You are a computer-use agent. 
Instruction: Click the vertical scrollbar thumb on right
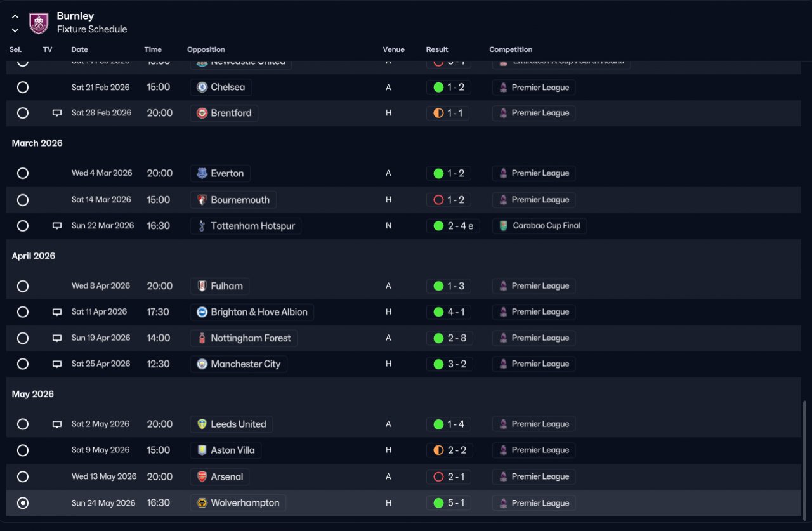pos(805,459)
